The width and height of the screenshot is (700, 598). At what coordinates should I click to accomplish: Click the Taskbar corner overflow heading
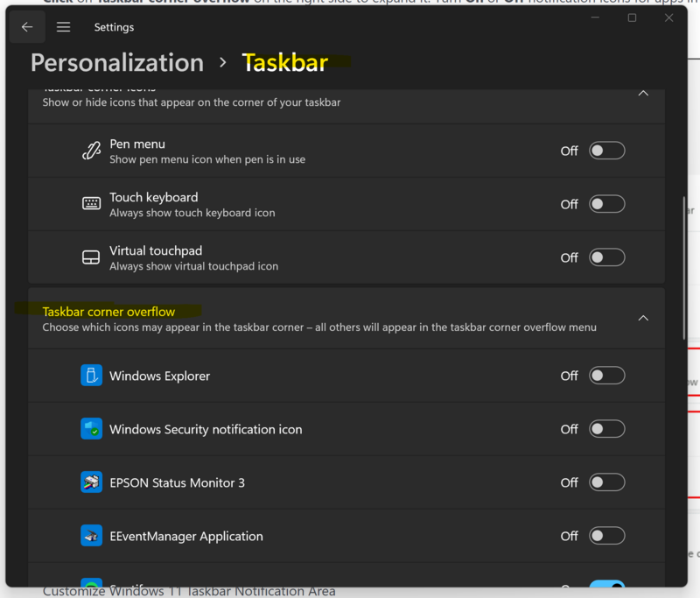108,312
